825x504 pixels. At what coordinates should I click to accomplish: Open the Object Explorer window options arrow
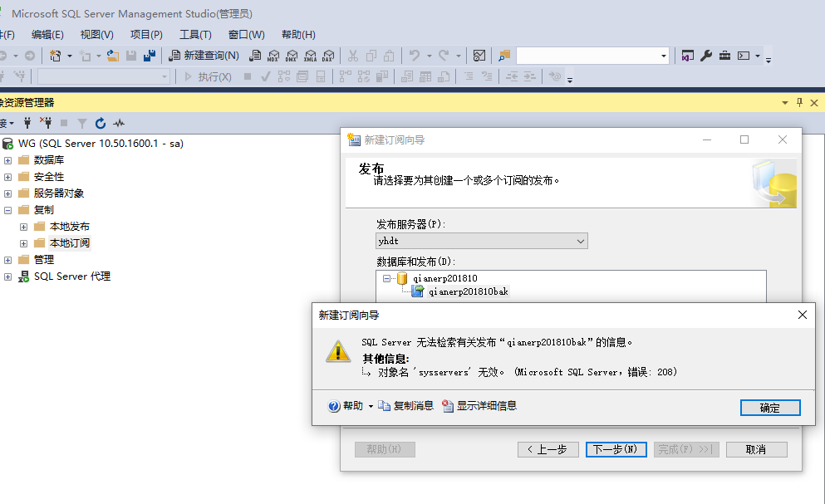coord(785,103)
